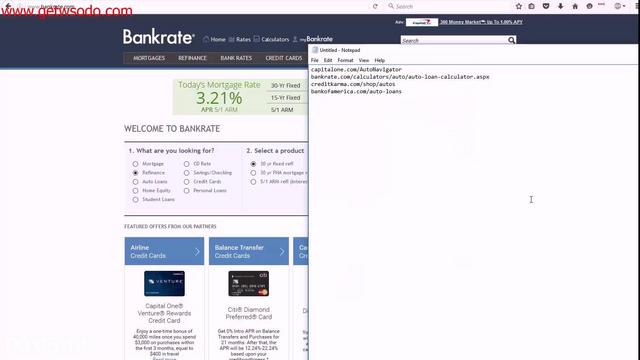The width and height of the screenshot is (640, 360).
Task: Click the Notepad document title icon
Action: (315, 50)
